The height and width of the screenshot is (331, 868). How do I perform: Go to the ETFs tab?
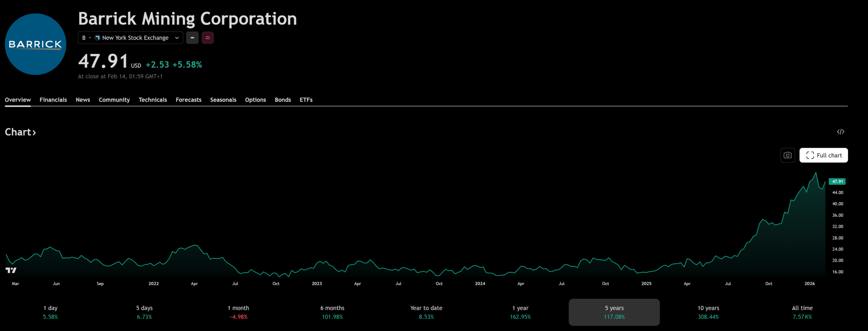point(306,100)
